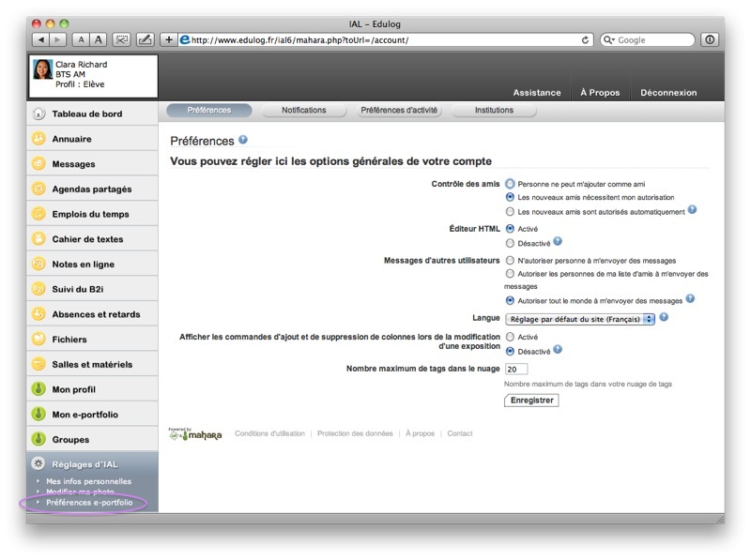Click the Tableau de bord sidebar icon
Image resolution: width=751 pixels, height=560 pixels.
click(38, 114)
